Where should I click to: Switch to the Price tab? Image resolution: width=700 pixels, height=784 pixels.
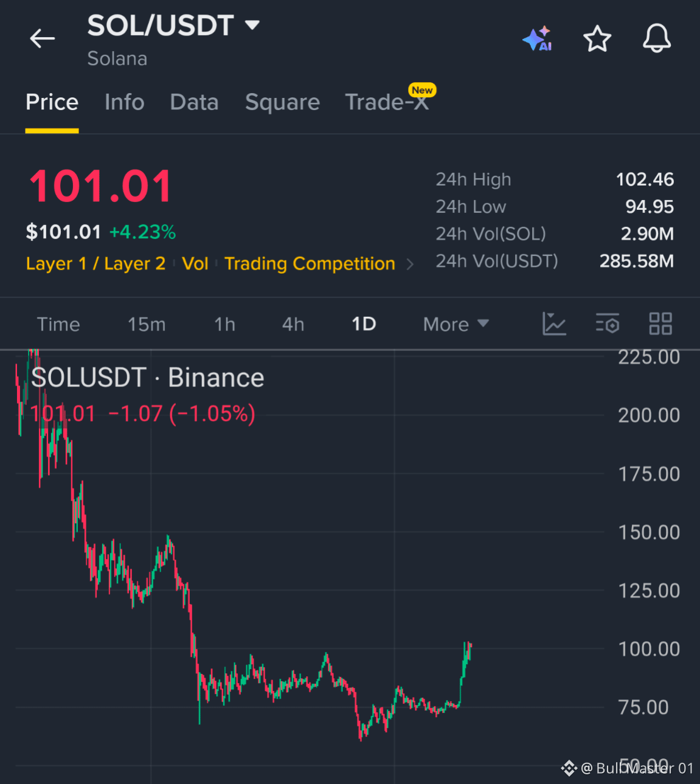coord(52,102)
